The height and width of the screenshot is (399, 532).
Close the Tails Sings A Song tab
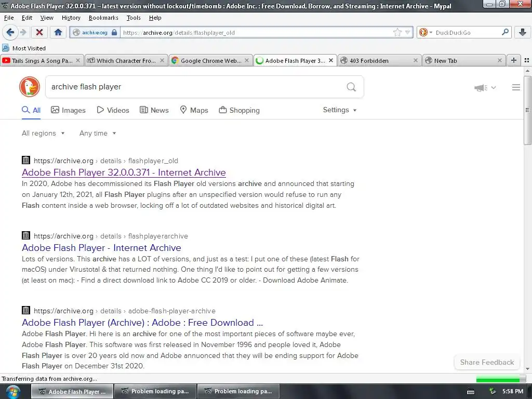pos(78,60)
